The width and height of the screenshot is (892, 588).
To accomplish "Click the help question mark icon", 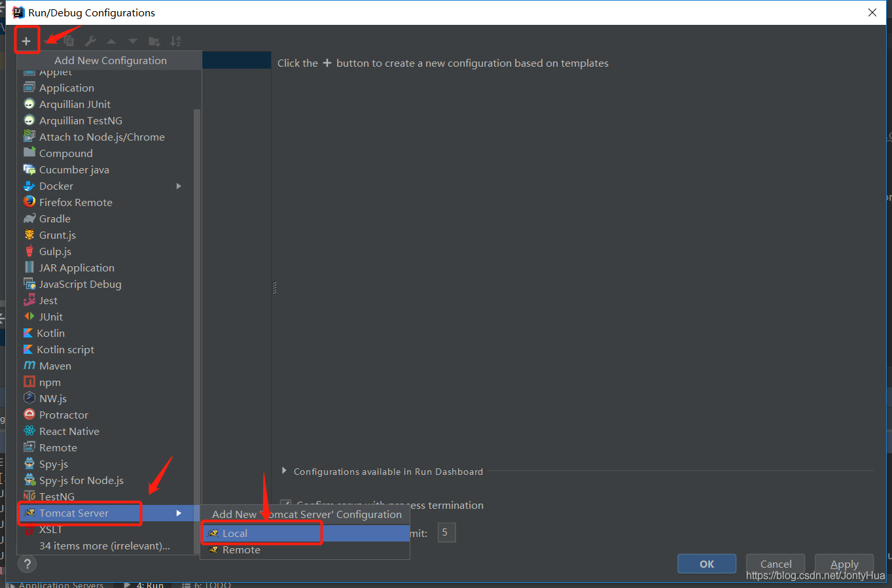I will pos(27,564).
